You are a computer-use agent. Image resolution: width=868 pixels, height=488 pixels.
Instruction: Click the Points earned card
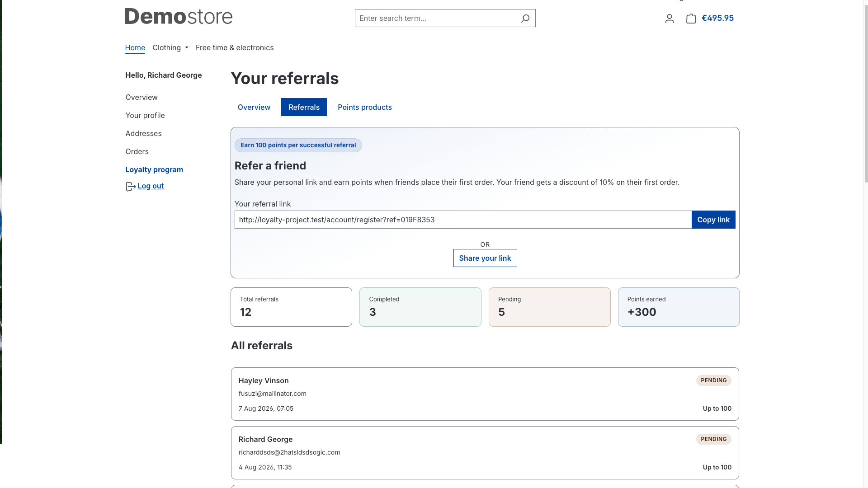click(x=679, y=307)
